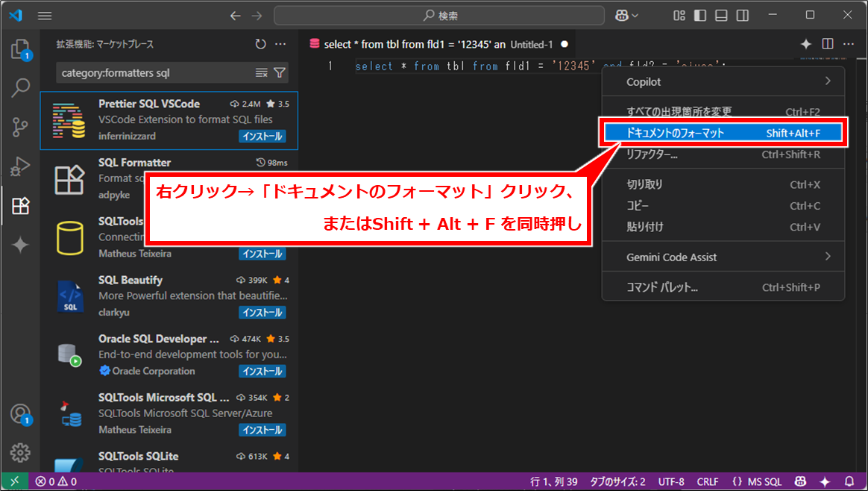This screenshot has width=868, height=491.
Task: Install the SQLTools extension by Matheus Teixeira
Action: click(262, 253)
